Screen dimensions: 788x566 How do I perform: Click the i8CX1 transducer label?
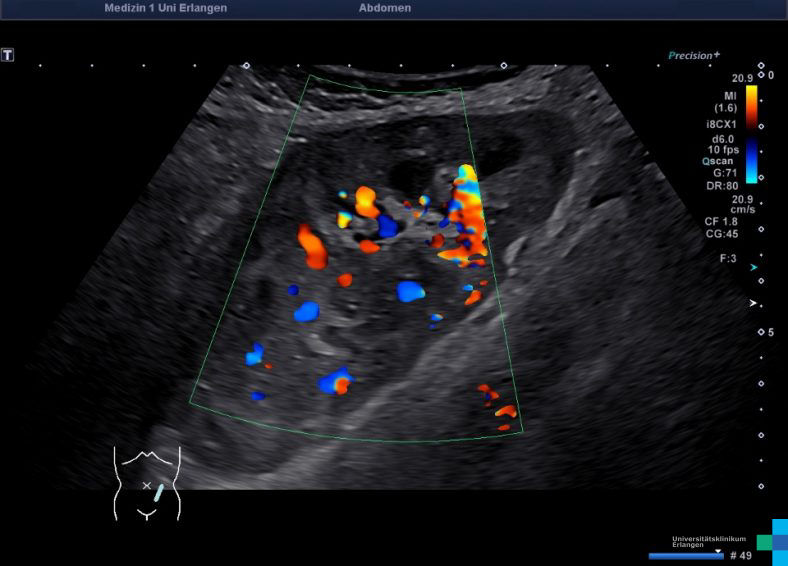coord(720,124)
